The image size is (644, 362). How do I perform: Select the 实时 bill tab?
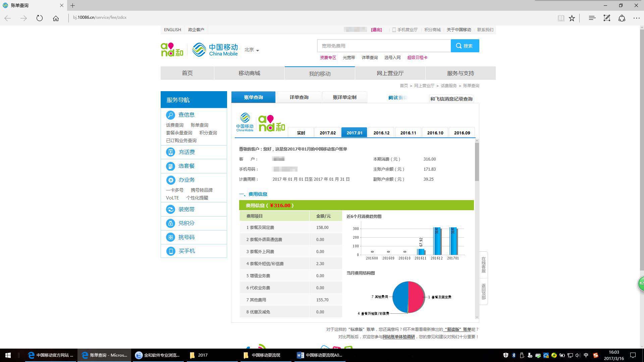pos(301,133)
